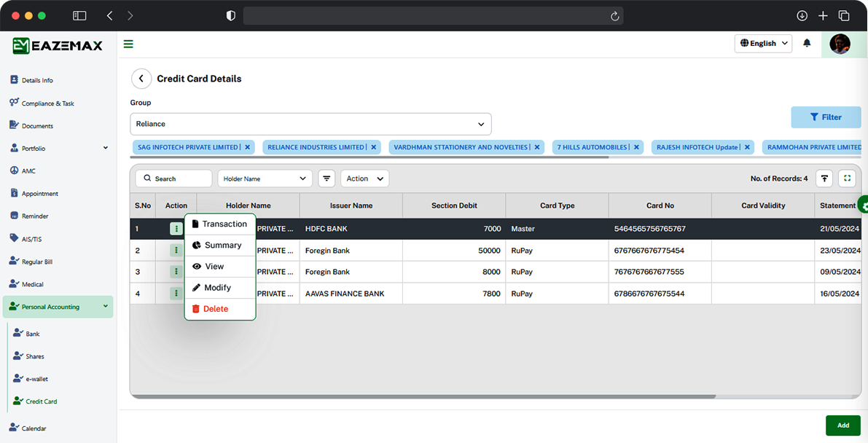Click three-dot action button for row 3

click(x=176, y=271)
